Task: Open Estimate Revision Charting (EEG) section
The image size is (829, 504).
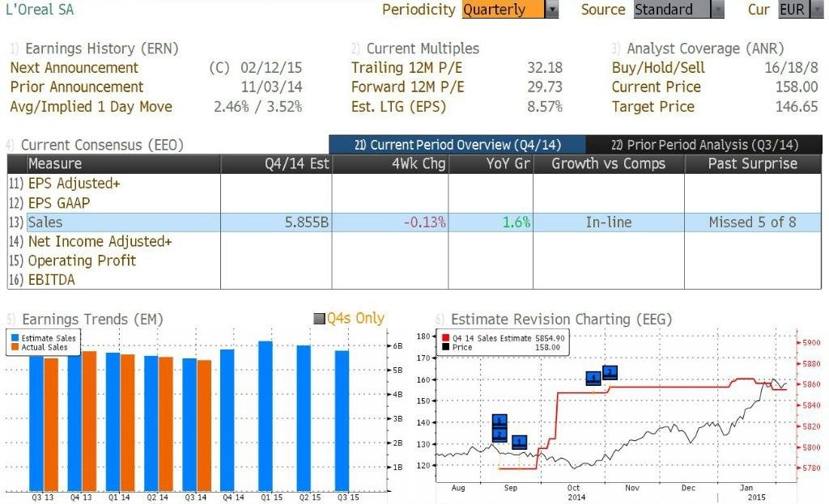Action: [561, 319]
